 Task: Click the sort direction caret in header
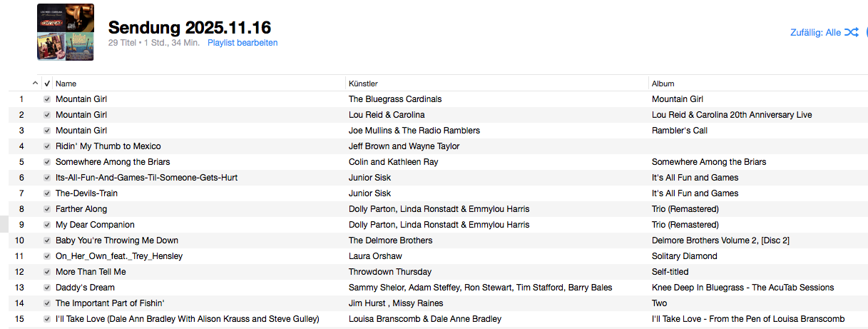36,83
